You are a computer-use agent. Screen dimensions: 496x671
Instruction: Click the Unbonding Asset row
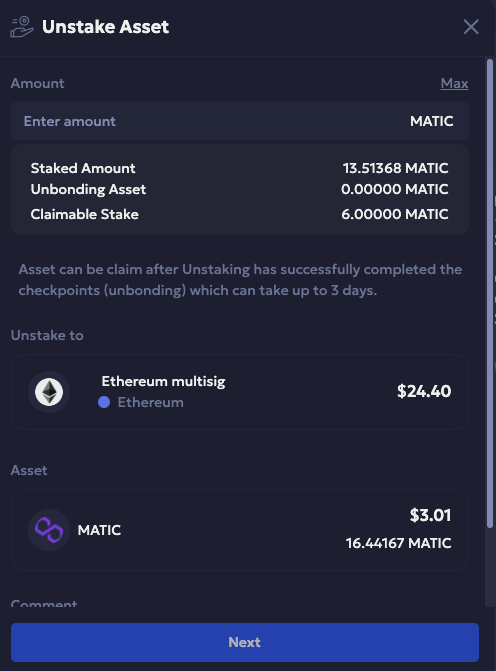(x=240, y=189)
